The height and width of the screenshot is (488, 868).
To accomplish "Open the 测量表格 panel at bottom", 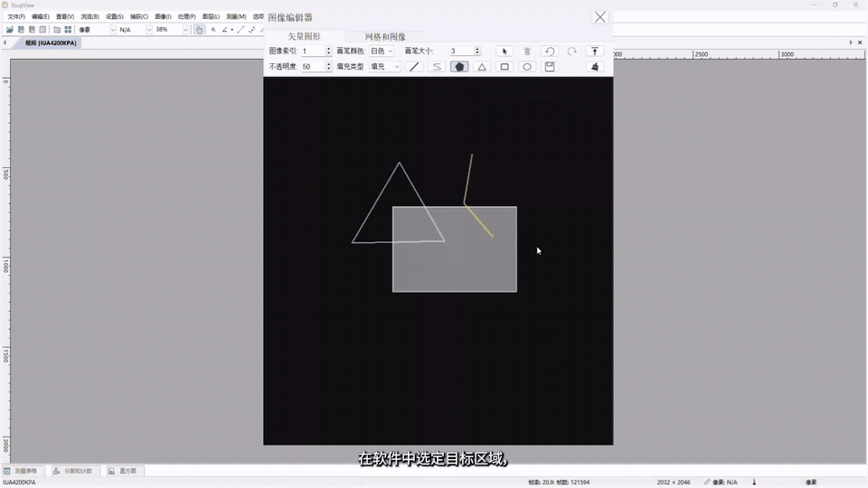I will pos(21,471).
